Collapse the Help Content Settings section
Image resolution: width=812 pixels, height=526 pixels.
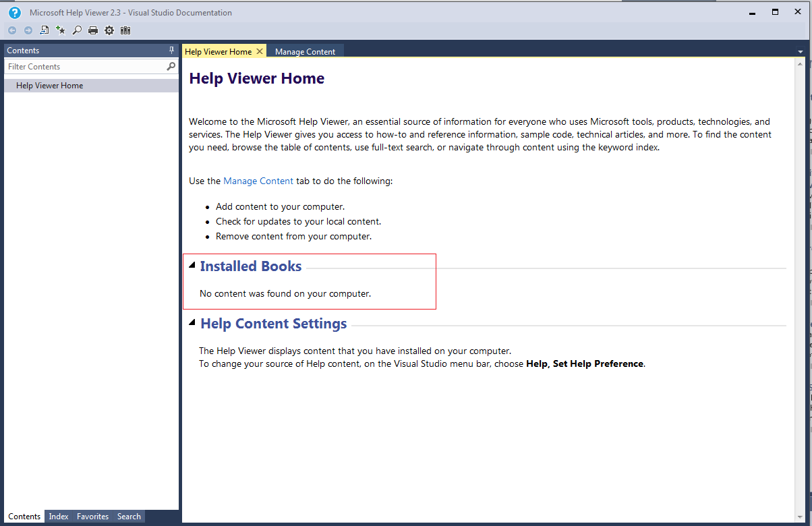click(x=193, y=323)
